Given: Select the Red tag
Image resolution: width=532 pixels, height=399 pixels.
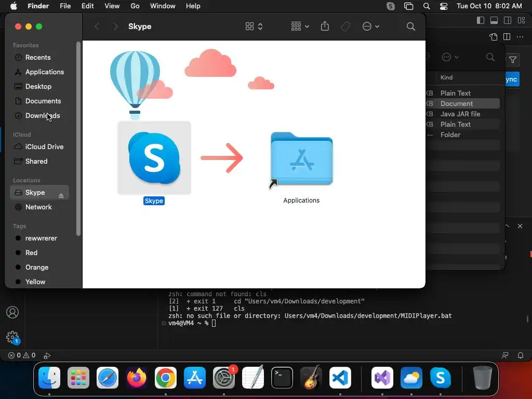Looking at the screenshot, I should pos(31,253).
